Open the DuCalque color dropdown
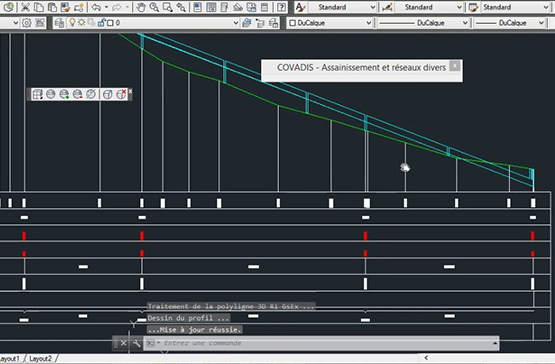The width and height of the screenshot is (555, 364). click(x=330, y=23)
